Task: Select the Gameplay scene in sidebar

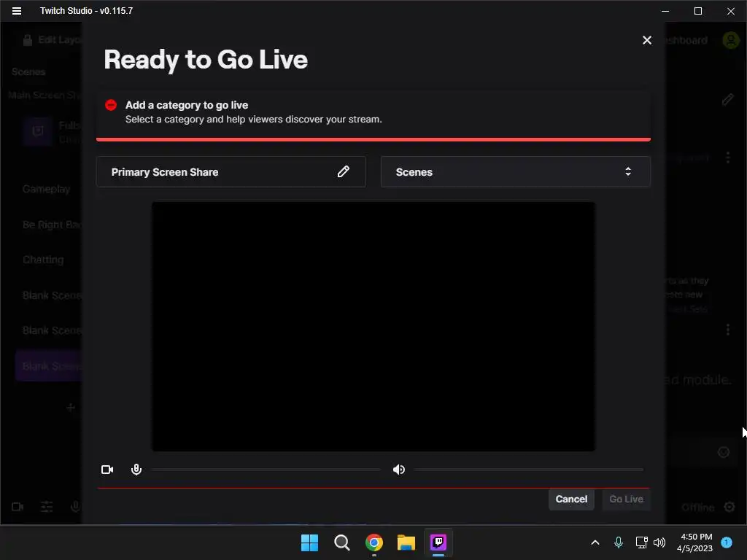Action: coord(46,189)
